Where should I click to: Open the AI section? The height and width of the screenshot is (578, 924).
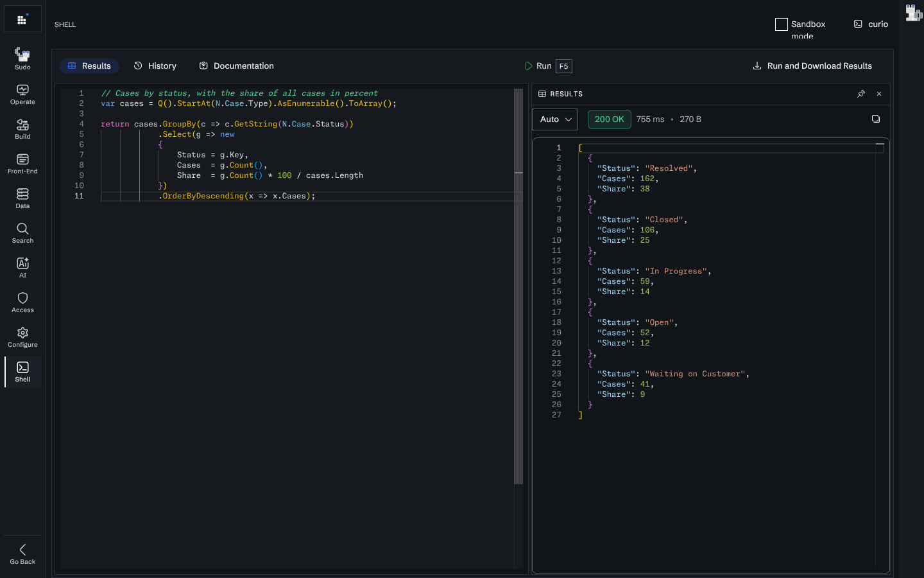click(x=22, y=267)
